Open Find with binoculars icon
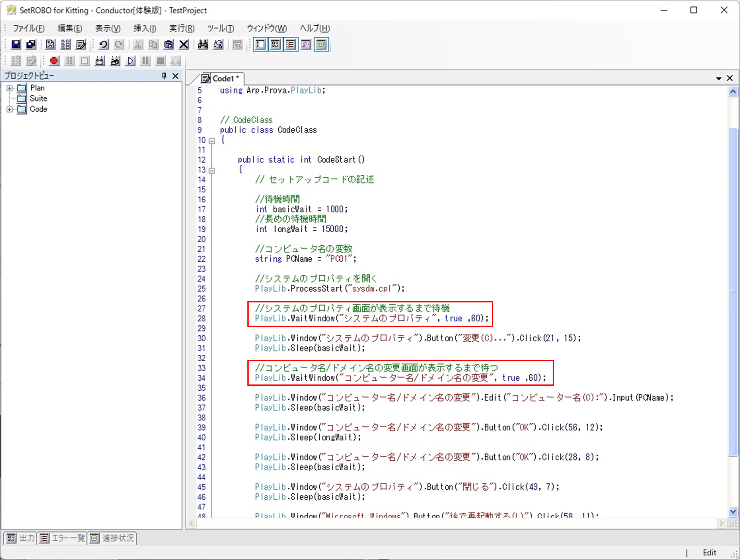The height and width of the screenshot is (560, 740). coord(203,44)
